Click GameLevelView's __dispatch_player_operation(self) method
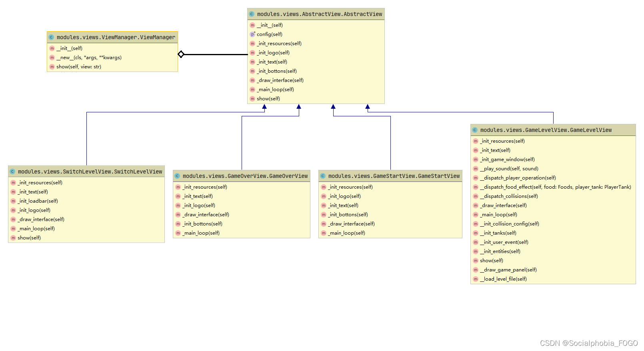This screenshot has width=644, height=351. 518,178
